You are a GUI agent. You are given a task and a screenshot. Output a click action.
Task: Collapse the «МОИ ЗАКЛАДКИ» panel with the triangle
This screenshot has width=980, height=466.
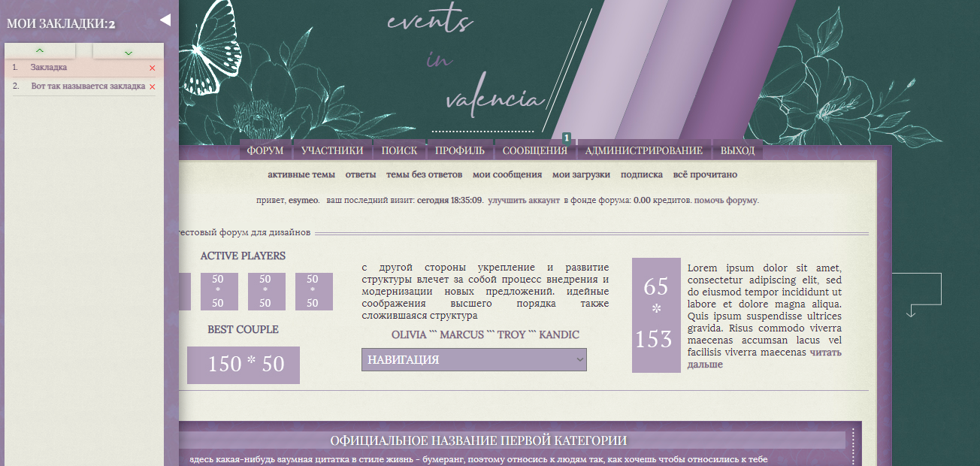(165, 20)
